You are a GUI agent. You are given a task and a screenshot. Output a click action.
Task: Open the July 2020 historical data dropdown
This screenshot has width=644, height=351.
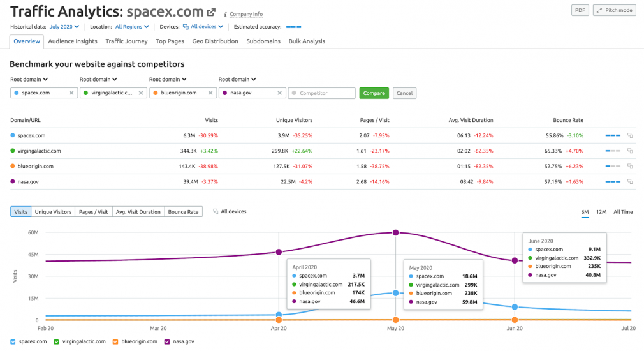(x=64, y=27)
